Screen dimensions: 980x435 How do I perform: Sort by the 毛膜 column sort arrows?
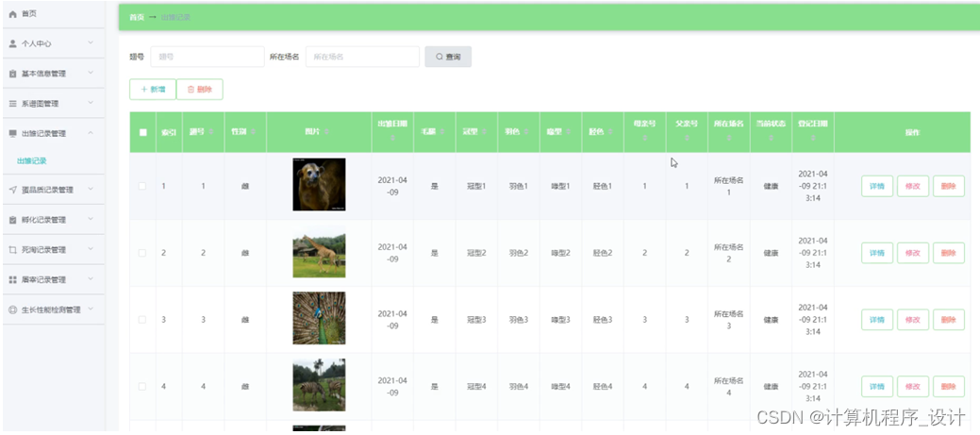(441, 132)
